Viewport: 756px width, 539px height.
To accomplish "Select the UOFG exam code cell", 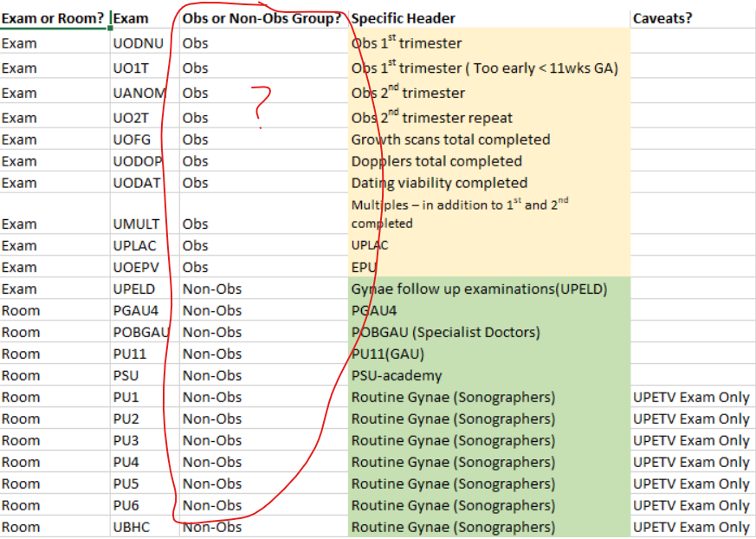I will [x=145, y=140].
